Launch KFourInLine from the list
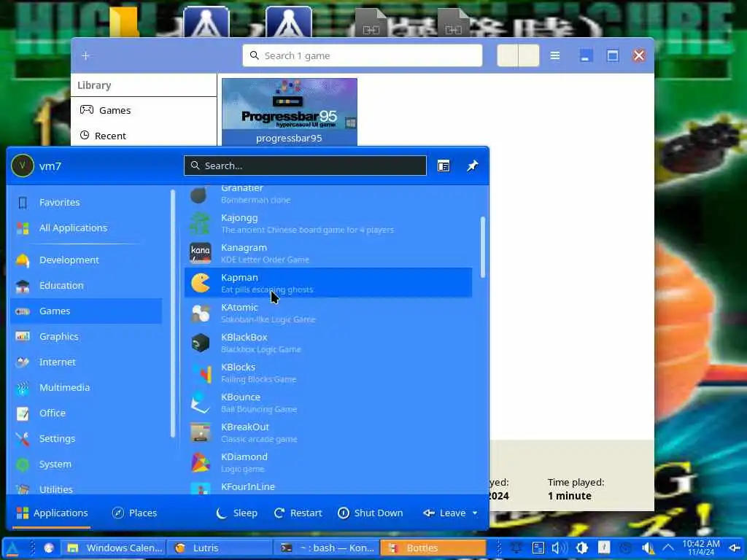747x560 pixels. pyautogui.click(x=328, y=486)
